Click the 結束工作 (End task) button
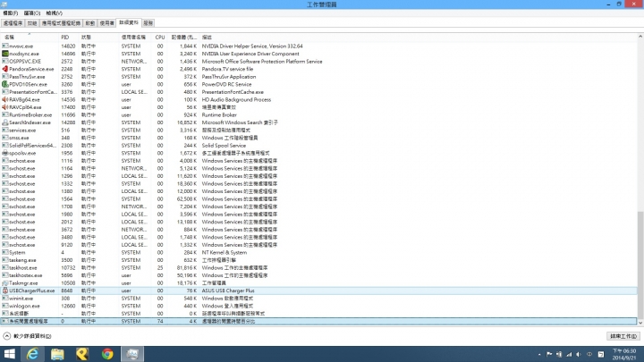 623,336
